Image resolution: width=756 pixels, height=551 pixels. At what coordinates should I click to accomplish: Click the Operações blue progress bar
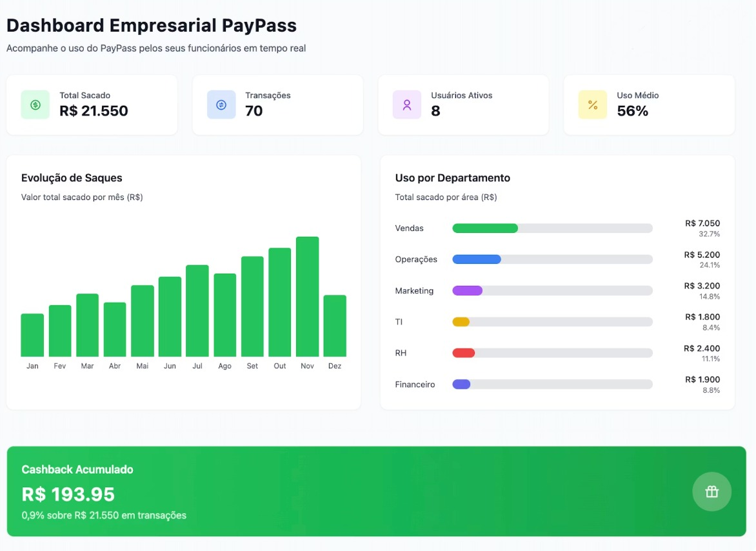coord(477,259)
